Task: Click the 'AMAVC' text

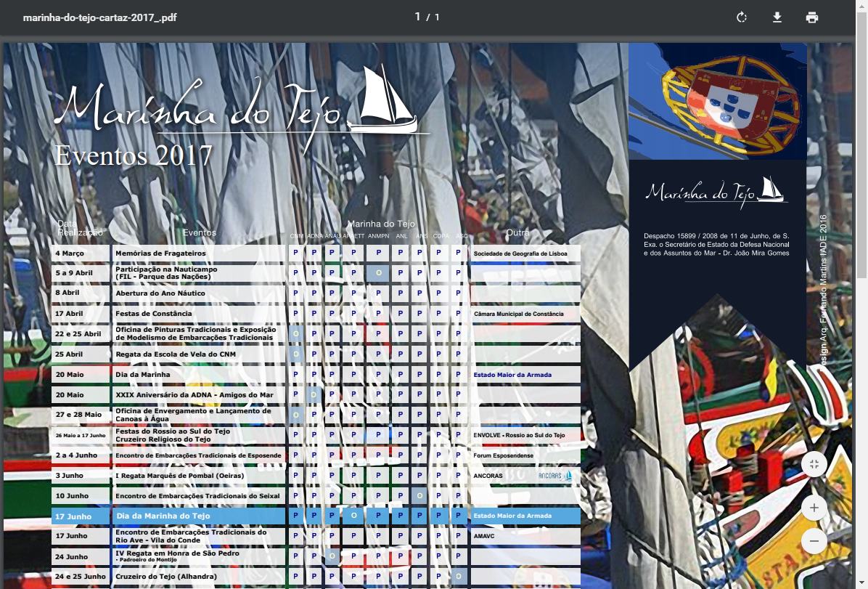Action: 484,537
